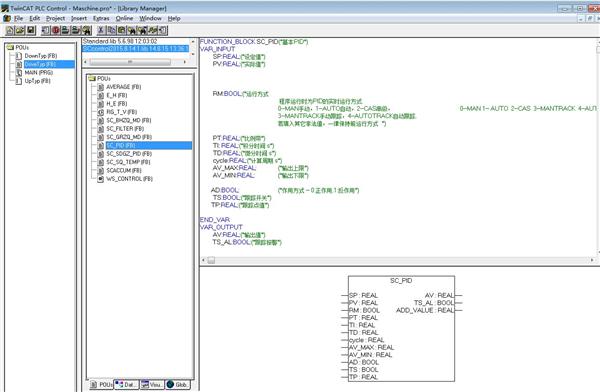Click the icon next to RIG_T_V (FB)
The height and width of the screenshot is (392, 600).
pos(101,112)
